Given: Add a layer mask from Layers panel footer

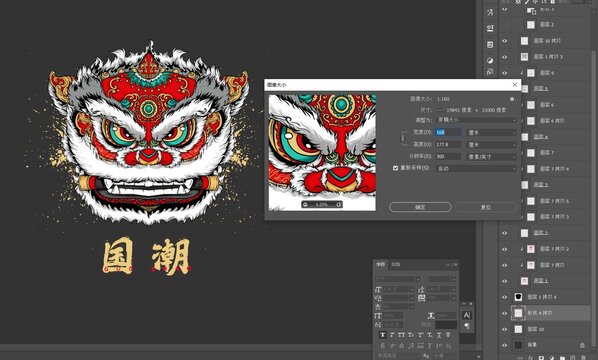Looking at the screenshot, I should 541,358.
